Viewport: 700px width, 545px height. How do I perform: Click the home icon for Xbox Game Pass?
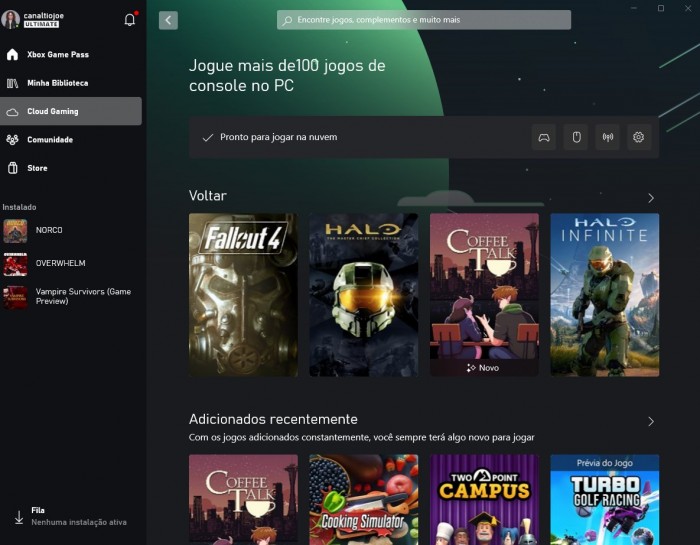12,54
